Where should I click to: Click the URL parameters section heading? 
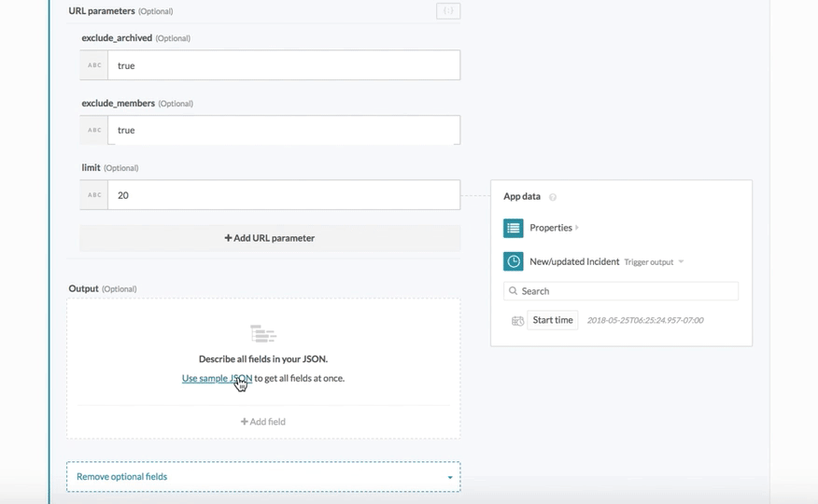click(x=102, y=11)
